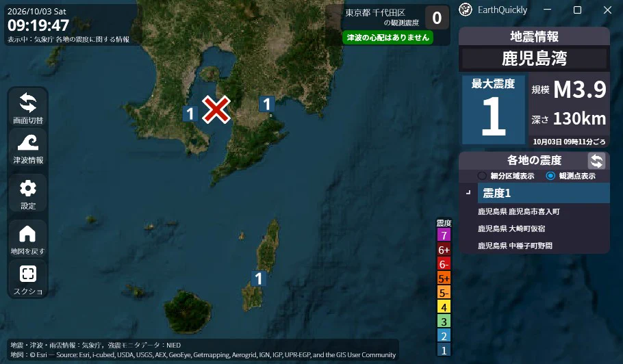The image size is (623, 364).
Task: Click the 10月03日 09時11分ごろ timestamp
Action: 569,142
